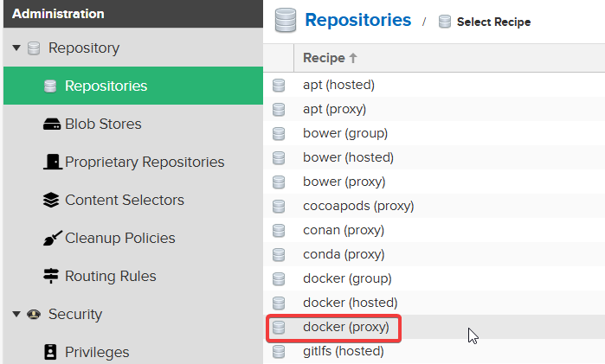Viewport: 605px width, 364px height.
Task: Click the large Repositories header database icon
Action: 286,20
